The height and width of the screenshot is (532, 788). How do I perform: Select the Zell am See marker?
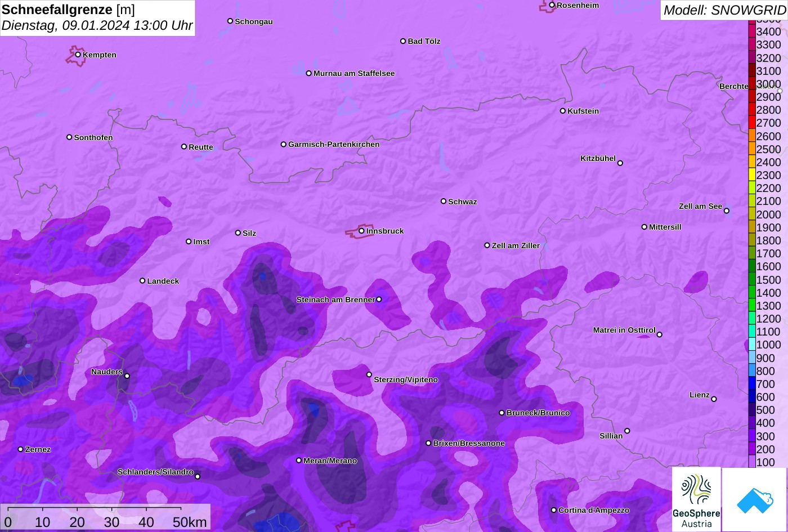(727, 211)
